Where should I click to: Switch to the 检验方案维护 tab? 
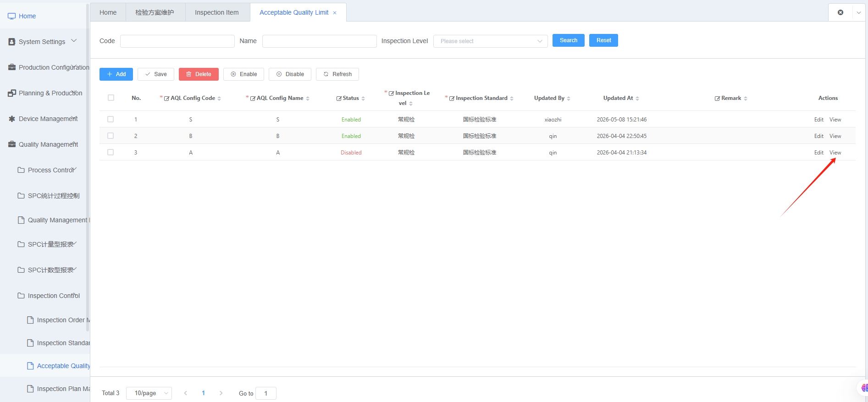click(x=155, y=12)
